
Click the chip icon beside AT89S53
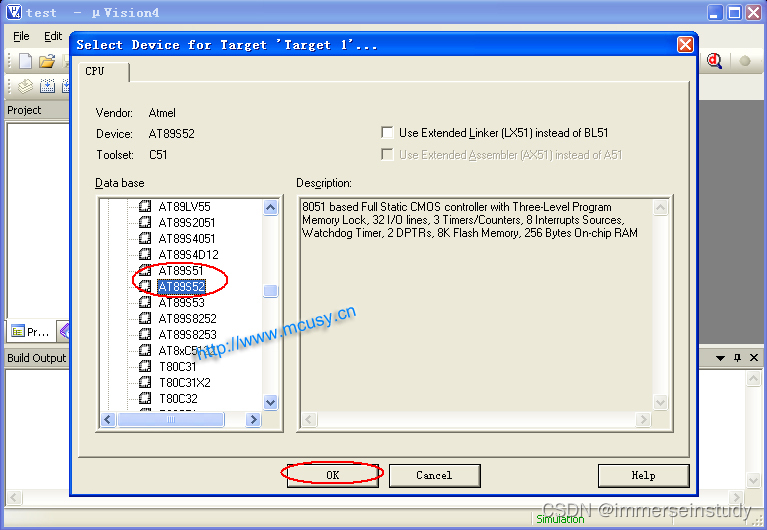coord(145,302)
